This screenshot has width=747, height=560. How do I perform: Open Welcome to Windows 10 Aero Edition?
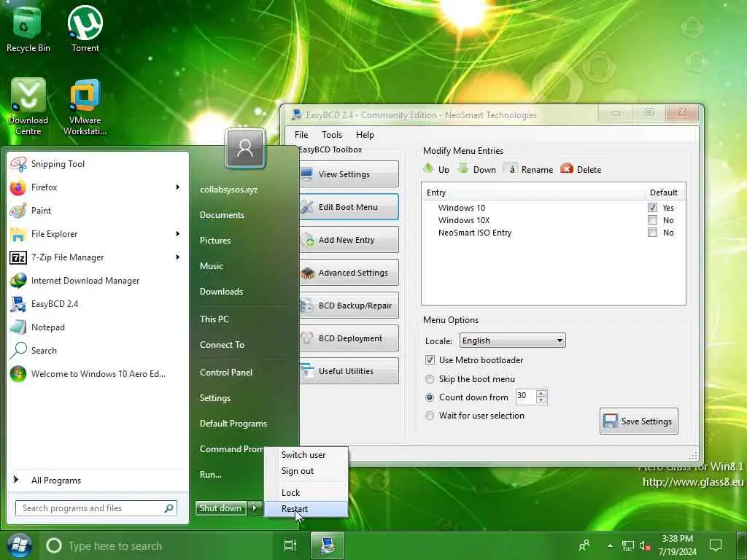[97, 374]
